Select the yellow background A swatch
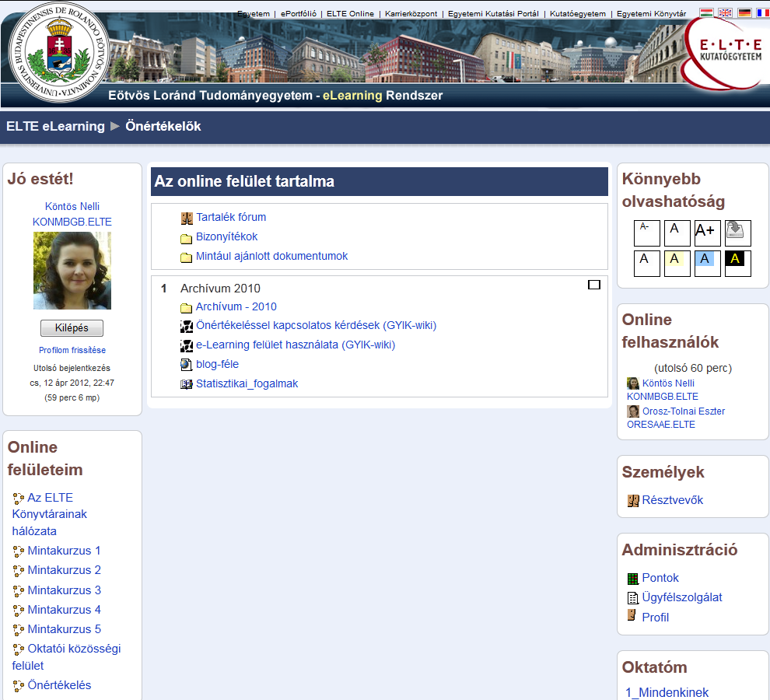The image size is (770, 700). click(677, 264)
